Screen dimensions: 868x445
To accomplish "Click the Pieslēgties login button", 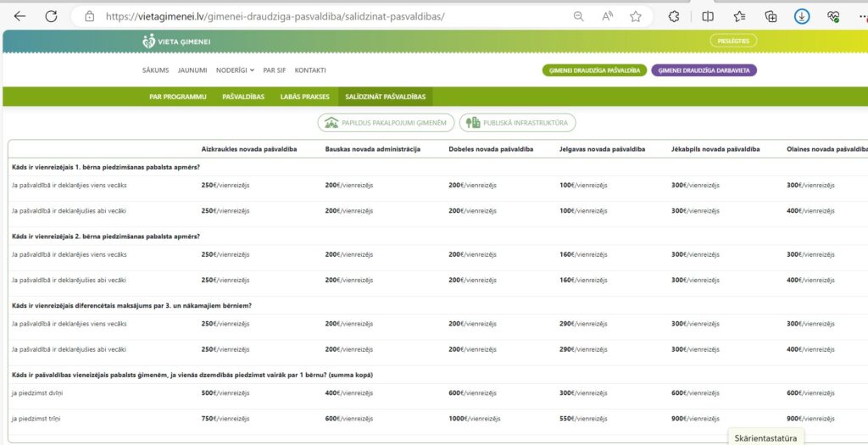I will (x=732, y=41).
